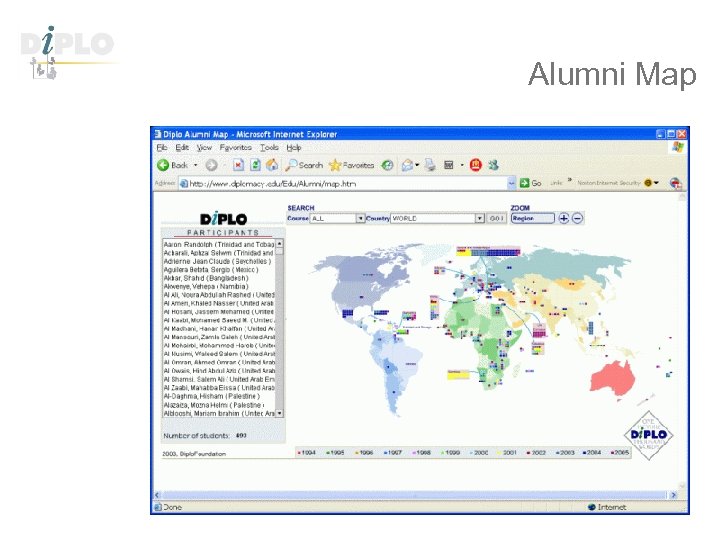Click the History toolbar icon
The image size is (720, 540).
[388, 165]
